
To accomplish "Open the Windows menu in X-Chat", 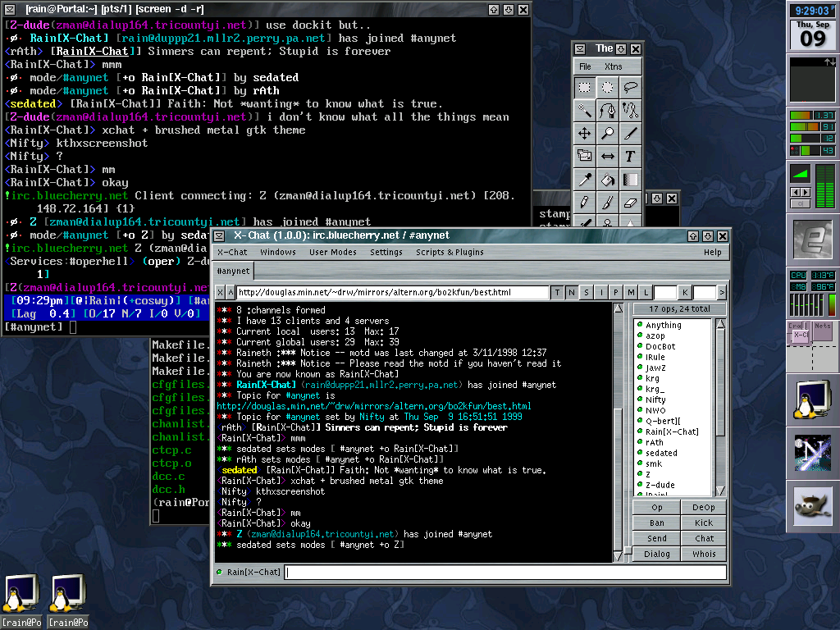I will [278, 253].
